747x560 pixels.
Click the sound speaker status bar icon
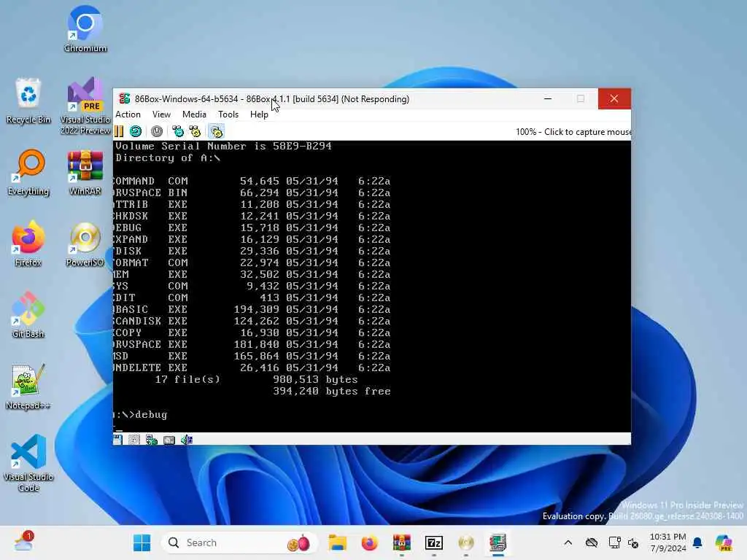pos(187,440)
